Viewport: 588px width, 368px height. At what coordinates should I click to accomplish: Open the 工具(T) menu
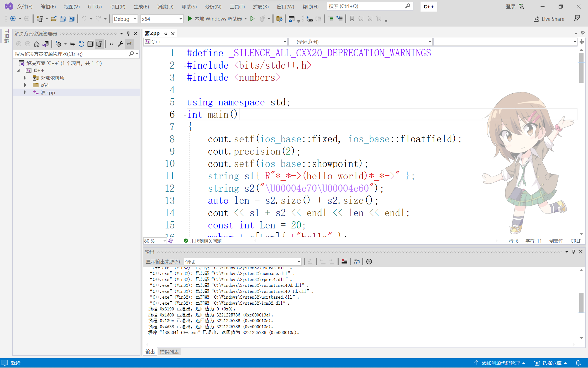click(x=237, y=7)
